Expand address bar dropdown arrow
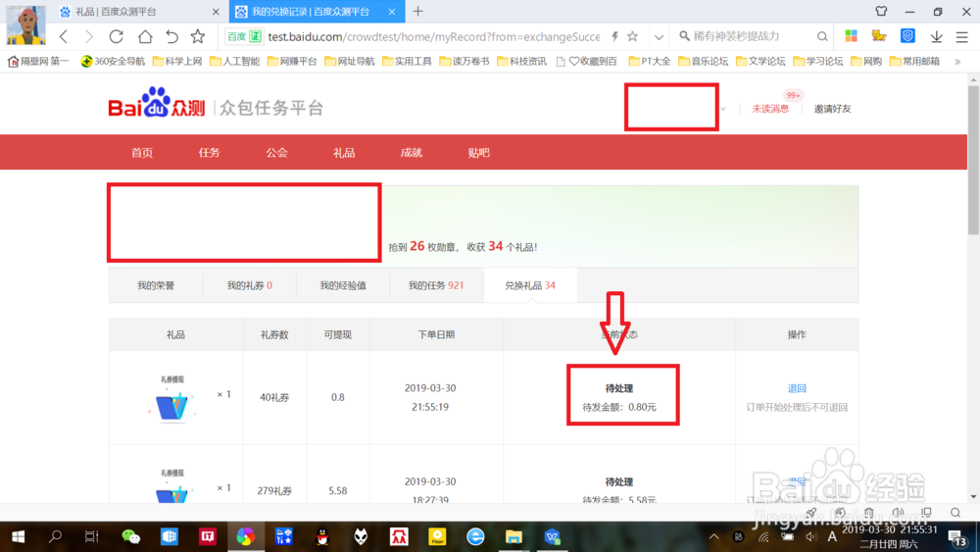The width and height of the screenshot is (980, 552). click(x=659, y=37)
